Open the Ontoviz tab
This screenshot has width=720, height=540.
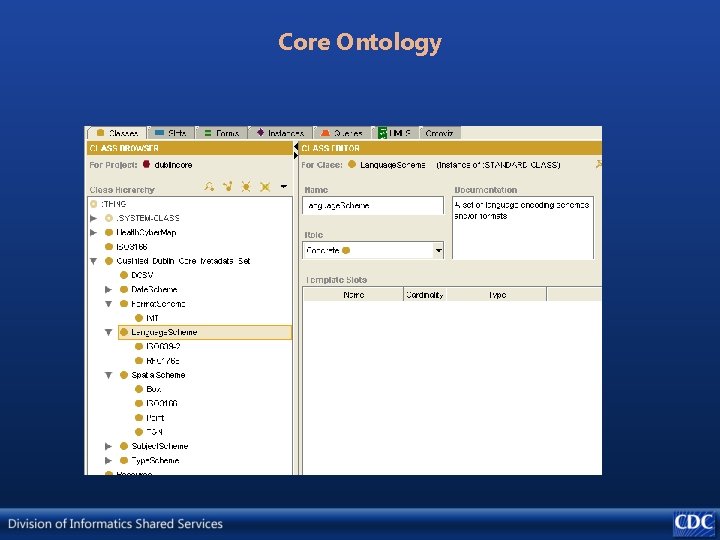439,133
